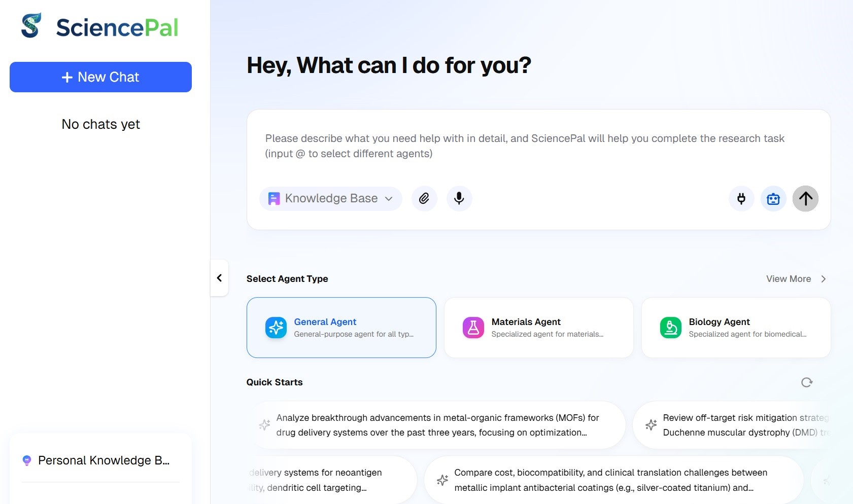Click the SciencePal logo
Screen dimensions: 853x504
[x=100, y=26]
